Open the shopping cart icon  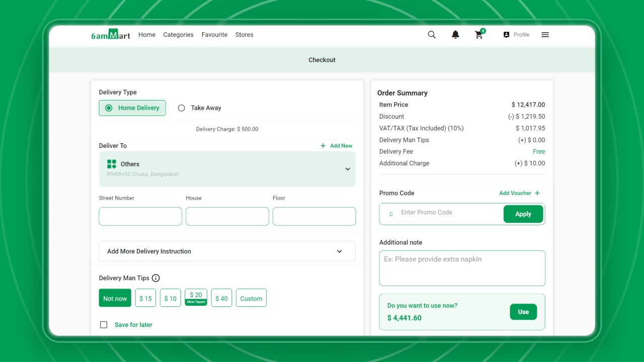pos(479,34)
